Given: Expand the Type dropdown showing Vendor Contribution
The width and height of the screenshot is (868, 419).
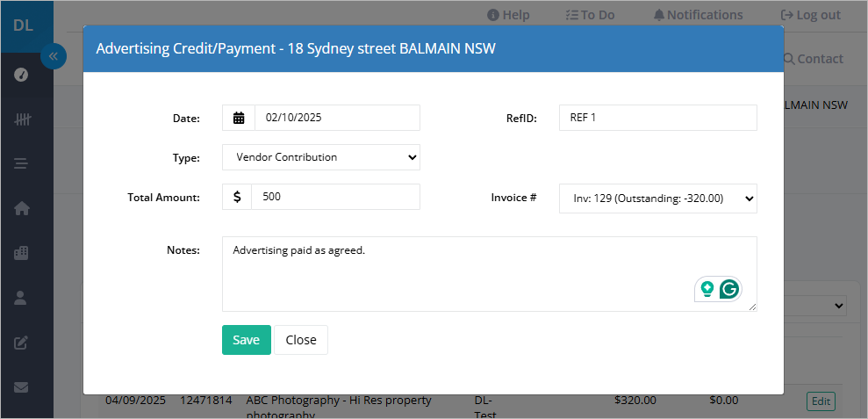Looking at the screenshot, I should point(321,157).
